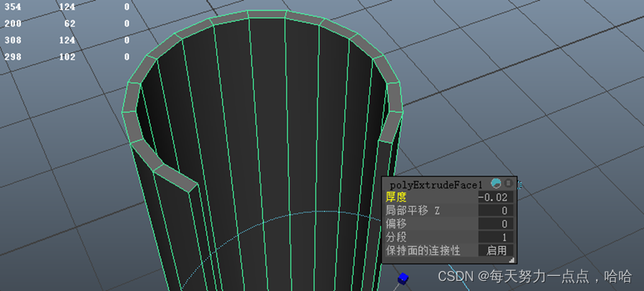Select the 保持面的连接性 attribute label
644x291 pixels.
(423, 250)
